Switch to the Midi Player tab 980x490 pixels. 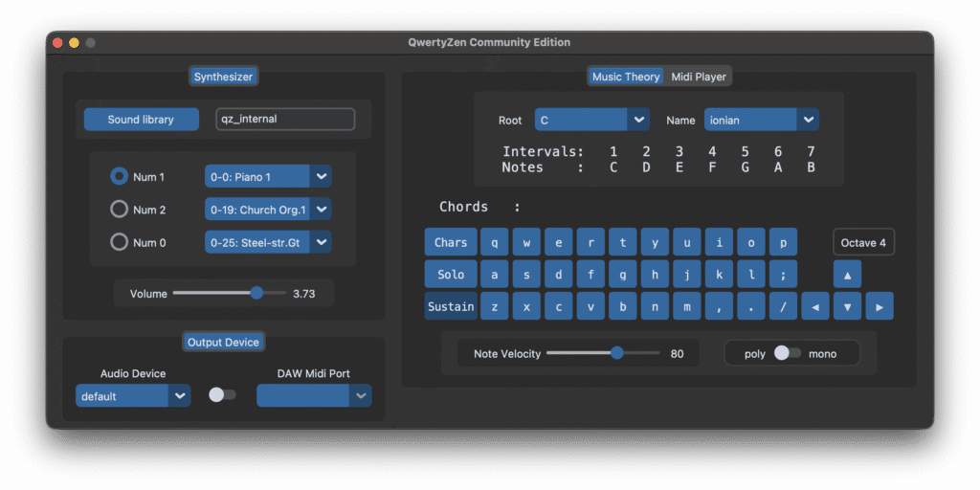point(698,77)
